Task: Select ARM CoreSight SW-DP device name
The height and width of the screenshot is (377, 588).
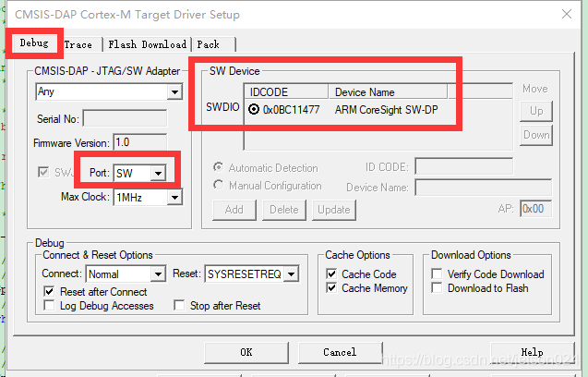Action: [x=386, y=110]
